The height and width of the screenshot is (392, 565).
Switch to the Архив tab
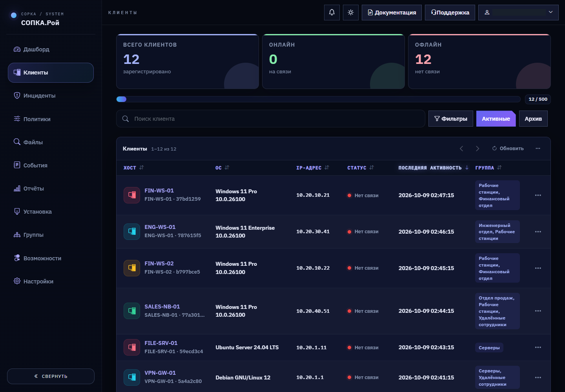coord(533,119)
